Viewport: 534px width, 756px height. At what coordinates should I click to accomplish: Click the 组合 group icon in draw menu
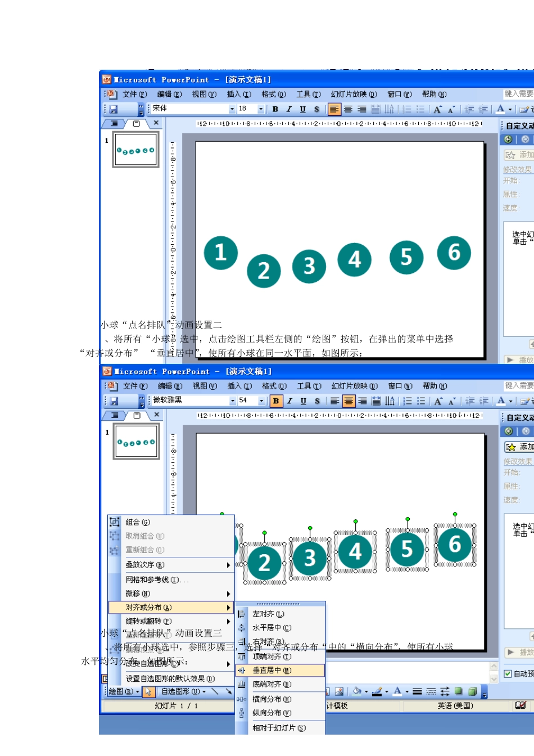tap(115, 522)
